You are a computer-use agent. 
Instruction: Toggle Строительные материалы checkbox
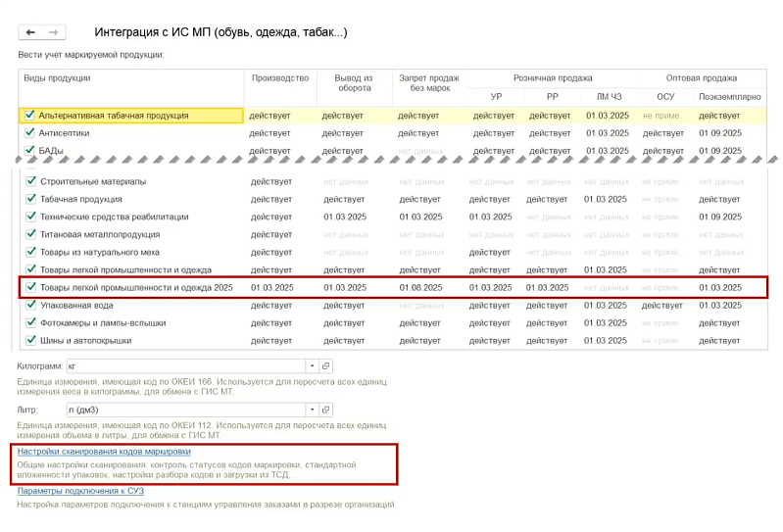pos(31,181)
